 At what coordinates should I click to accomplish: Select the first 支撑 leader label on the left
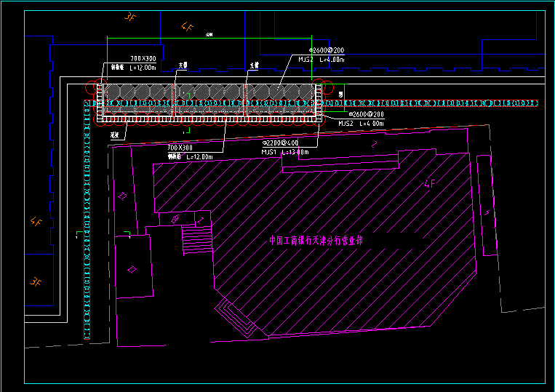click(x=183, y=65)
